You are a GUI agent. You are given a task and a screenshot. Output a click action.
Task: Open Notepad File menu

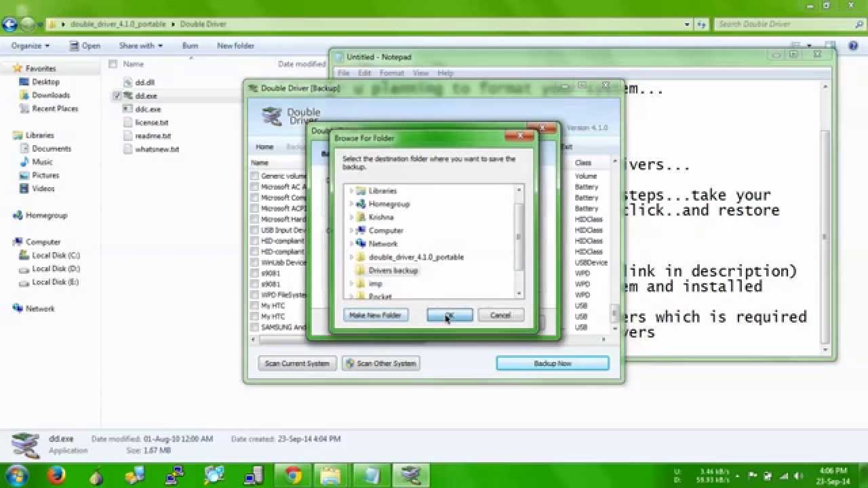point(344,73)
